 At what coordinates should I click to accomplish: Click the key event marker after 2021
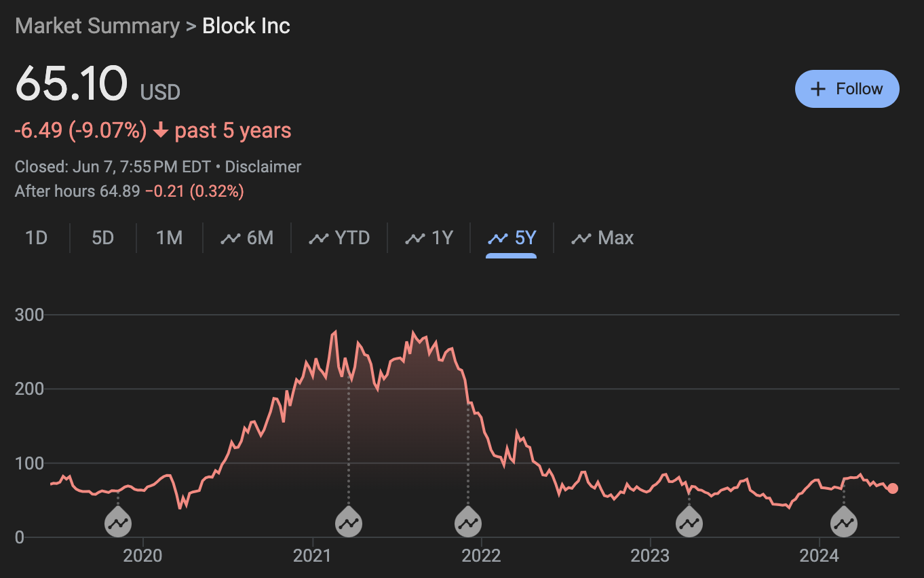pyautogui.click(x=349, y=523)
